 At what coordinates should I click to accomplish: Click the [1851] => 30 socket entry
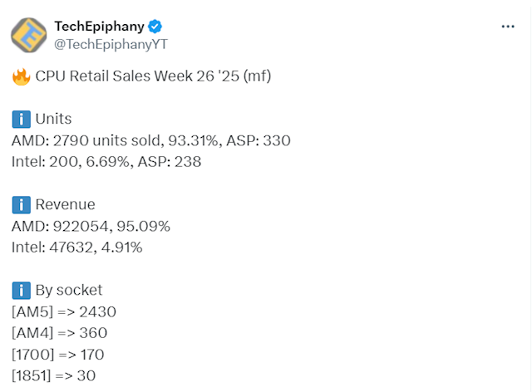(53, 375)
